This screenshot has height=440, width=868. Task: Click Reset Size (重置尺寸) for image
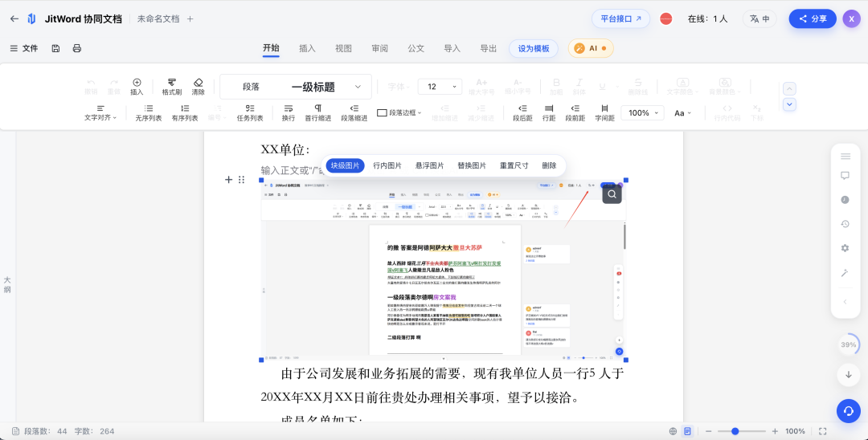514,165
